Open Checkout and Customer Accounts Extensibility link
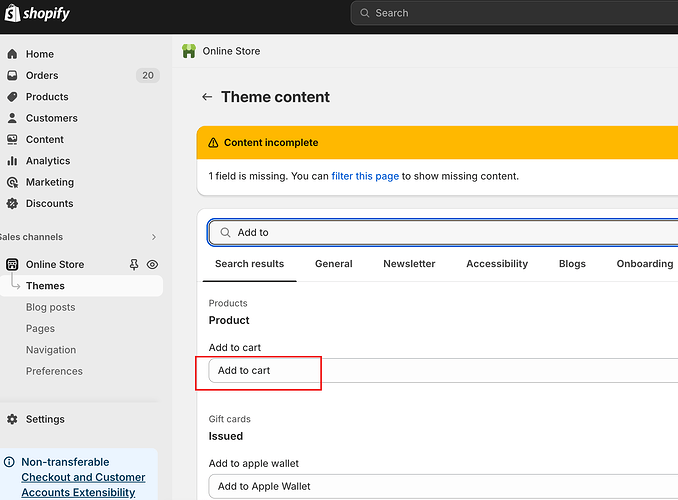678x500 pixels. [x=83, y=485]
